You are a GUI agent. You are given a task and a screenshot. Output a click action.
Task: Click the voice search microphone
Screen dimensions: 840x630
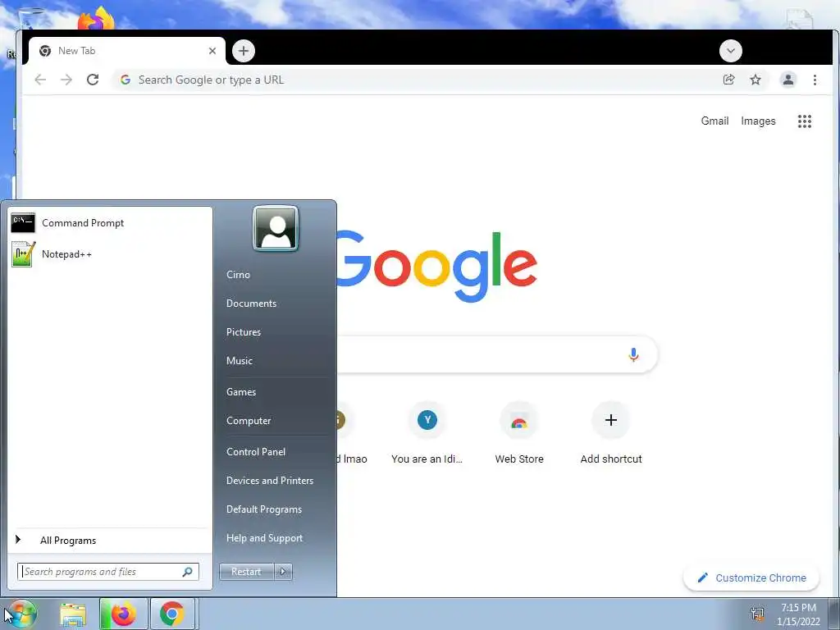point(633,354)
